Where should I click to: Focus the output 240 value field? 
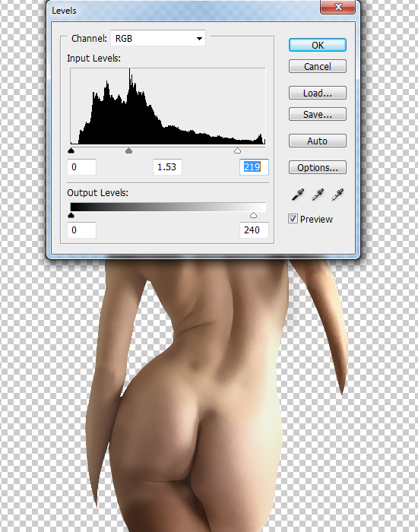254,230
